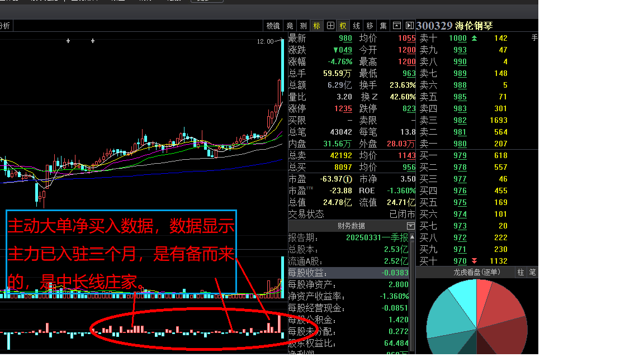Click the 涨停 price 1235

click(343, 109)
